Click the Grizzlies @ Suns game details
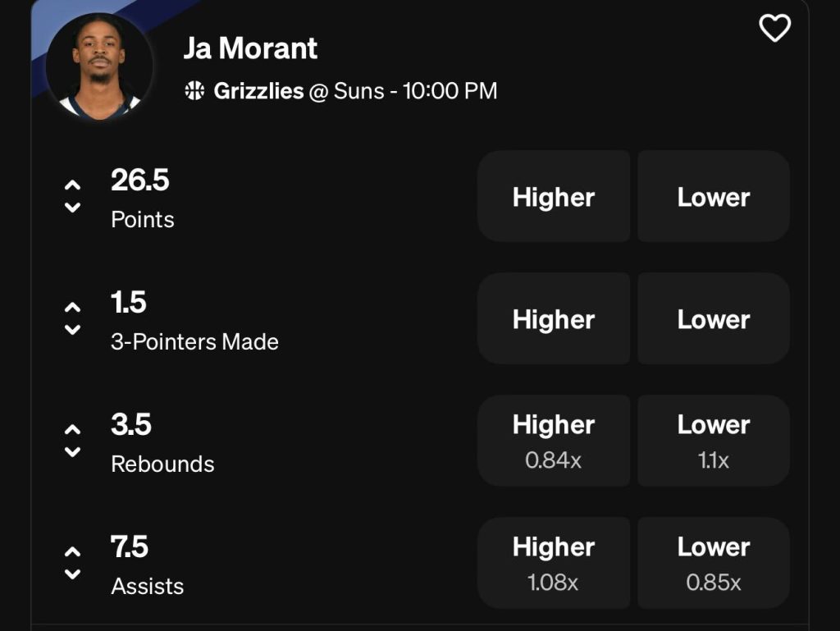 point(353,91)
